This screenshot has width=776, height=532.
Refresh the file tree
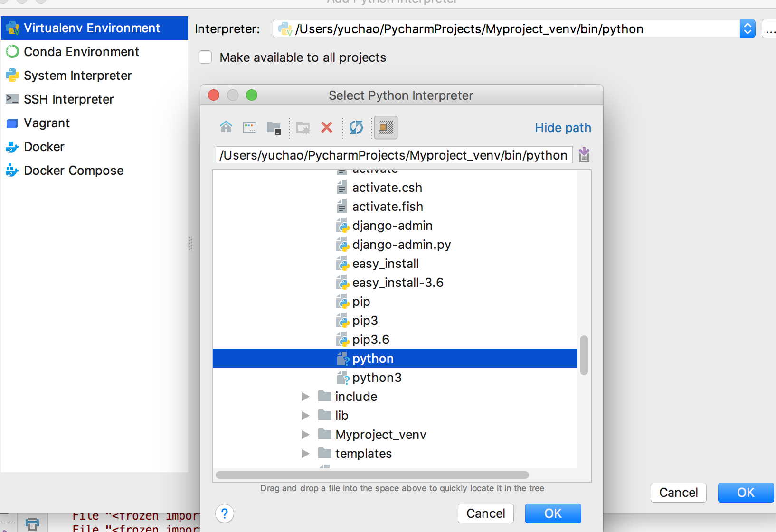point(356,127)
